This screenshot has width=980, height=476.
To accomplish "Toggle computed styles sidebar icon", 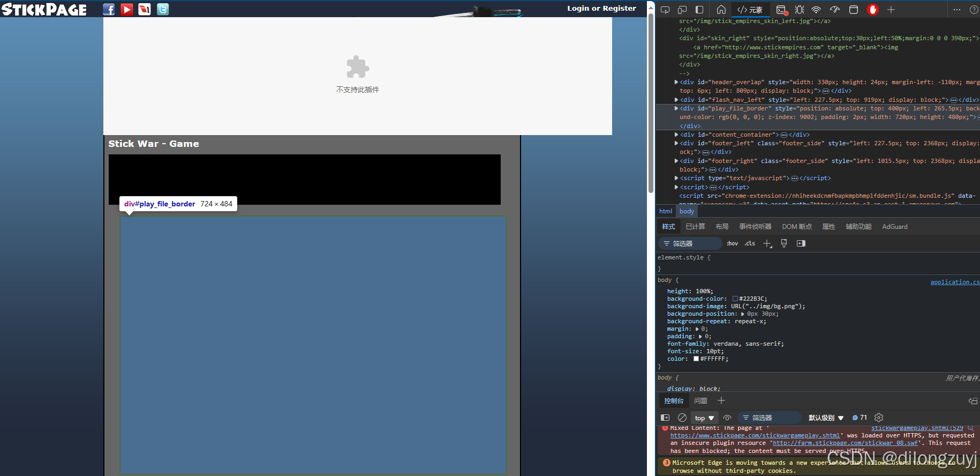I will 801,243.
